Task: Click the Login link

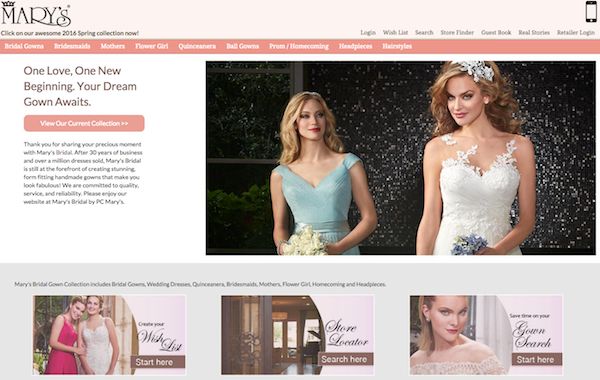Action: 368,33
